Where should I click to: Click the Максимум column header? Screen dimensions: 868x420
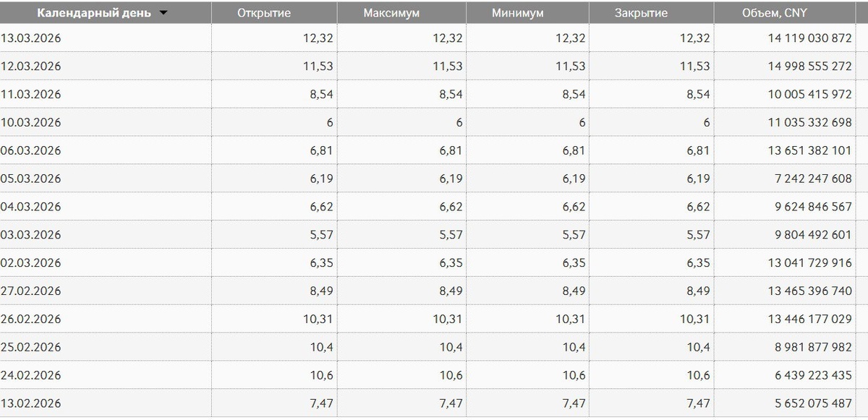tap(391, 13)
